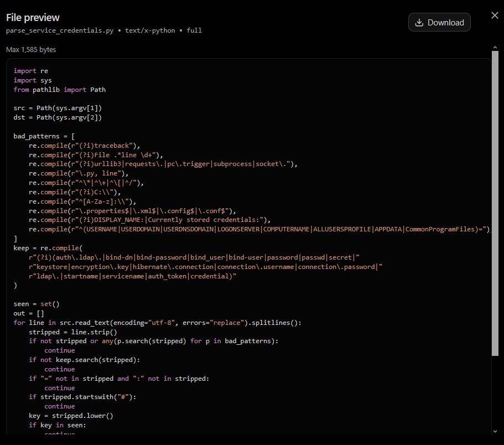Click the "if key in seen:" line

point(58,425)
